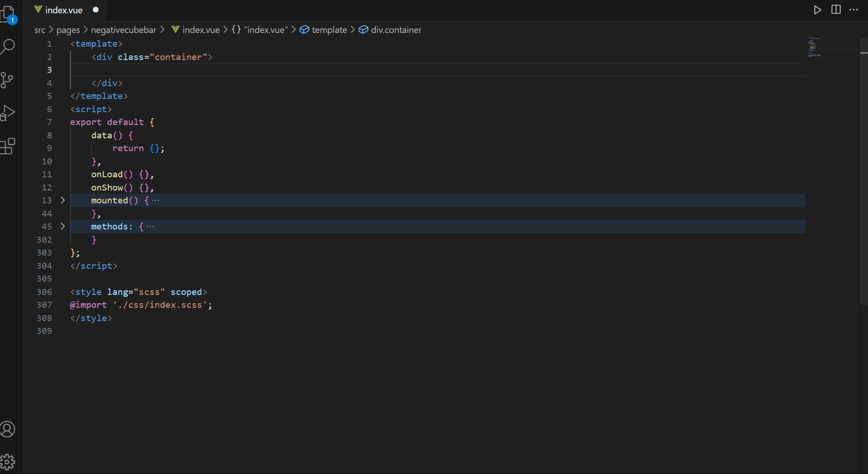The image size is (868, 474).
Task: Click the 'src' breadcrumb item
Action: tap(40, 30)
